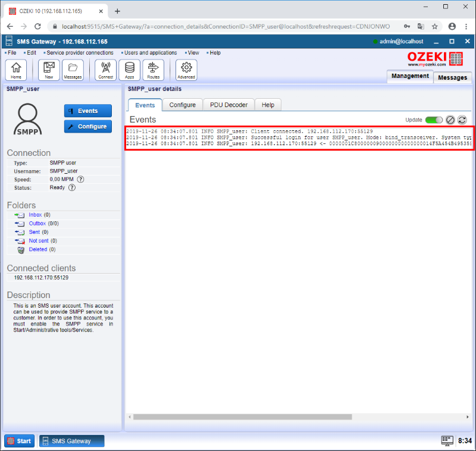Viewport: 476px width, 451px height.
Task: Open Users and applications menu
Action: point(151,53)
